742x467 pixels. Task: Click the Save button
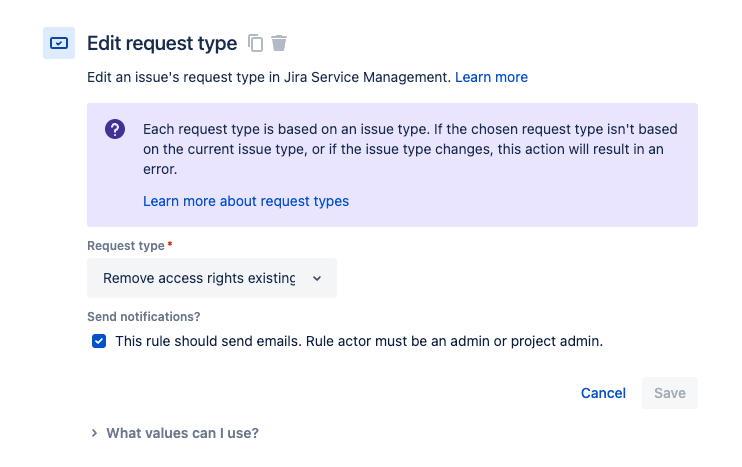pyautogui.click(x=669, y=393)
